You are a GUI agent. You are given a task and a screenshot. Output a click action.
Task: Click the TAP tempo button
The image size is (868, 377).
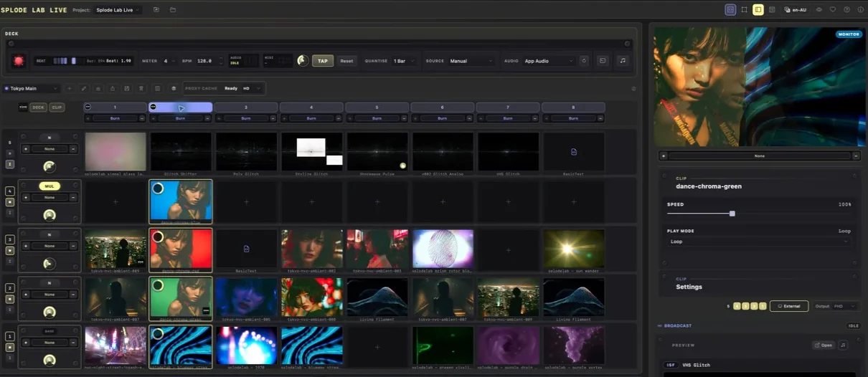click(x=323, y=61)
